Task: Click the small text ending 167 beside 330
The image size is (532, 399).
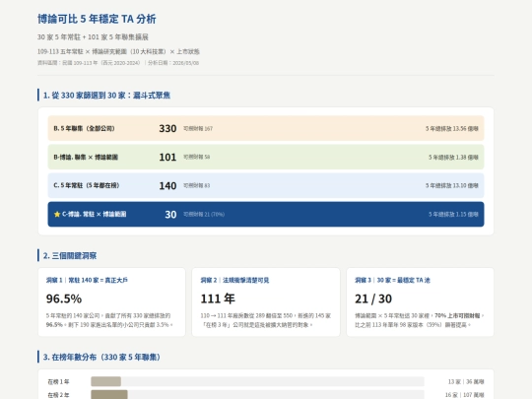Action: (x=198, y=129)
